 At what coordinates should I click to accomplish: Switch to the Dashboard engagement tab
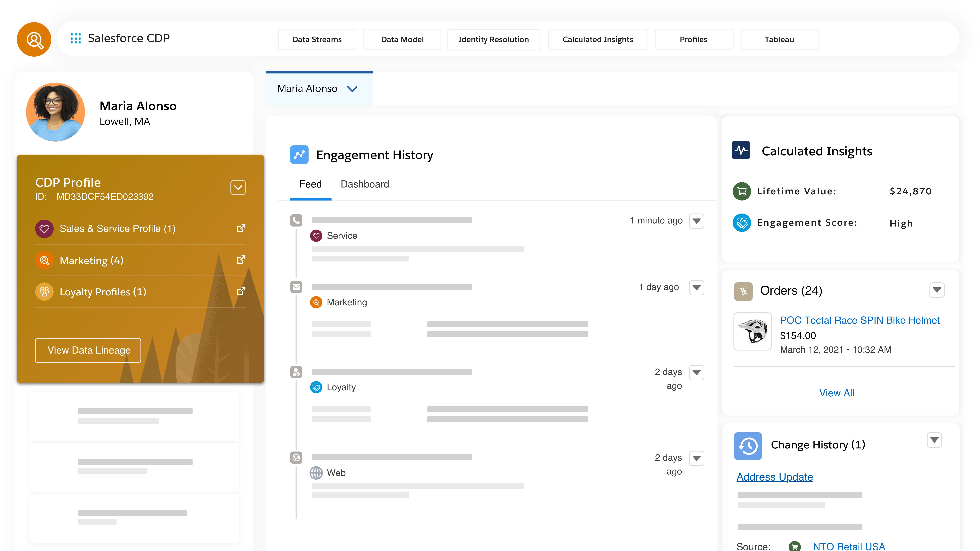pos(364,184)
